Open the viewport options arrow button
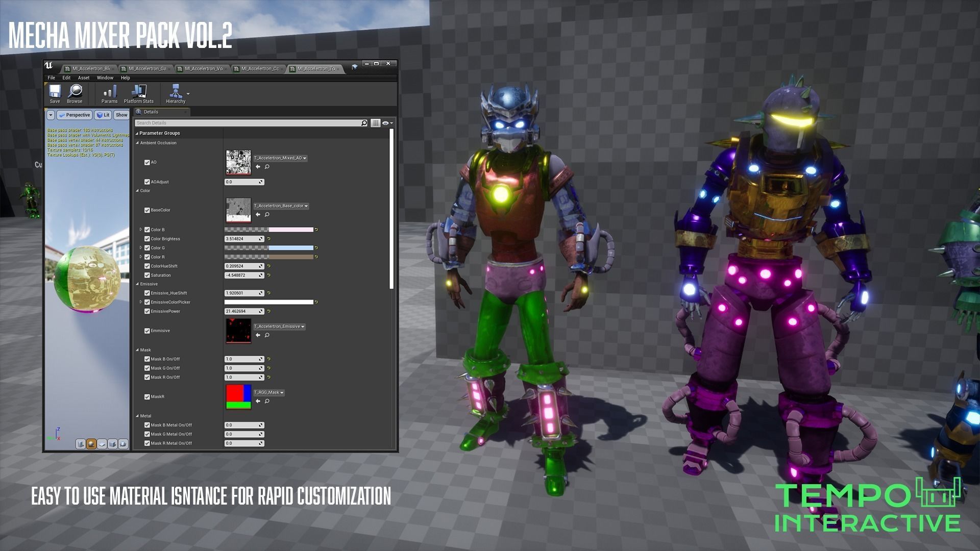Screen dimensions: 980x551 (x=51, y=115)
